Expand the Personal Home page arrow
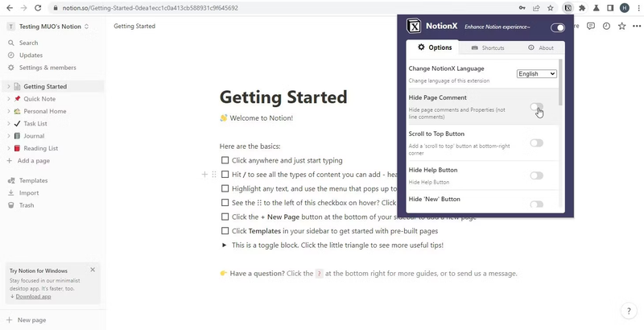The width and height of the screenshot is (644, 330). [x=9, y=111]
